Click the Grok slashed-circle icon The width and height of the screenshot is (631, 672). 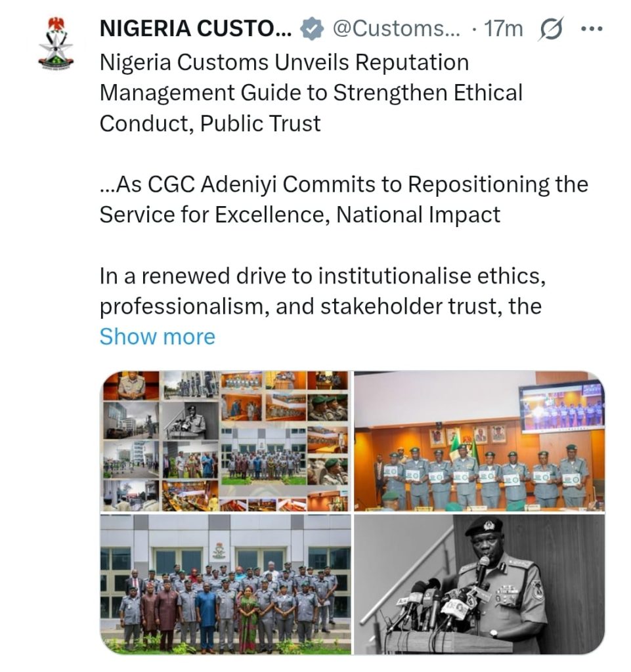[x=550, y=29]
